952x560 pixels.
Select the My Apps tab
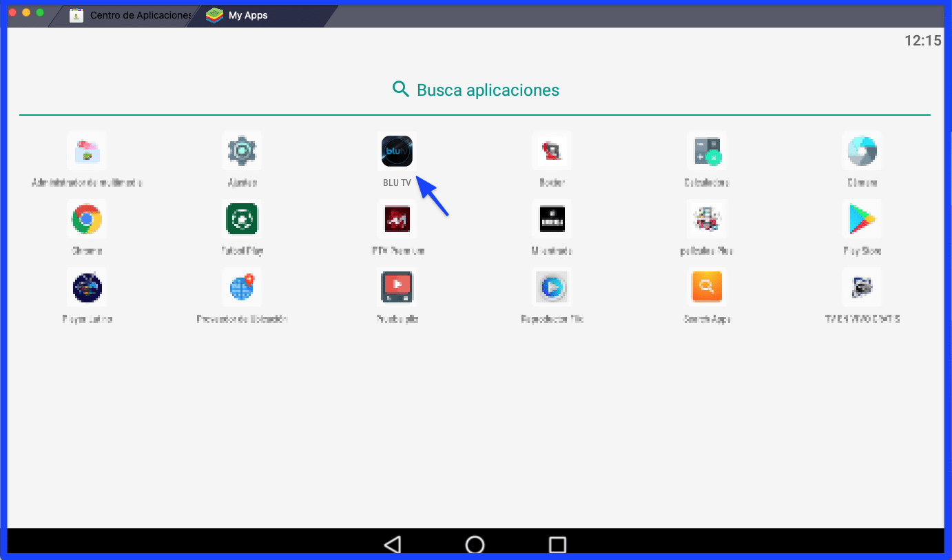(248, 15)
